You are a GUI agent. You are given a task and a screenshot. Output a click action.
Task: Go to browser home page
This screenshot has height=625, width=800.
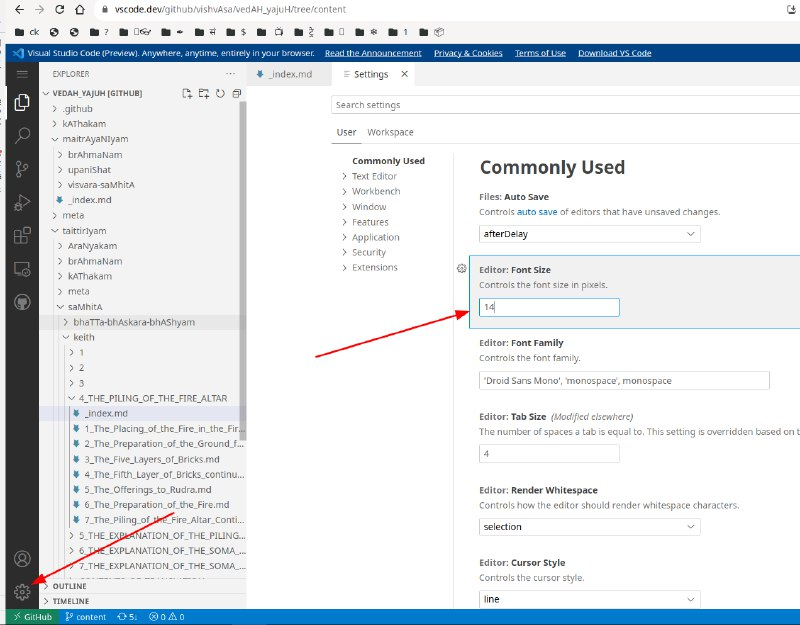click(80, 9)
